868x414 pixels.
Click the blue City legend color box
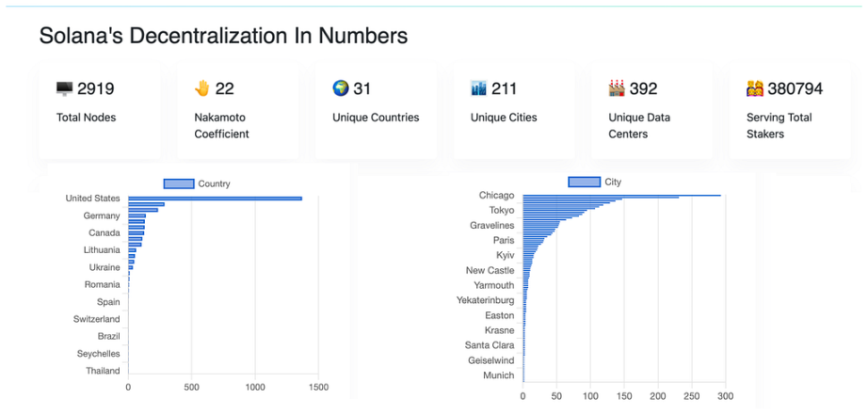pos(584,182)
